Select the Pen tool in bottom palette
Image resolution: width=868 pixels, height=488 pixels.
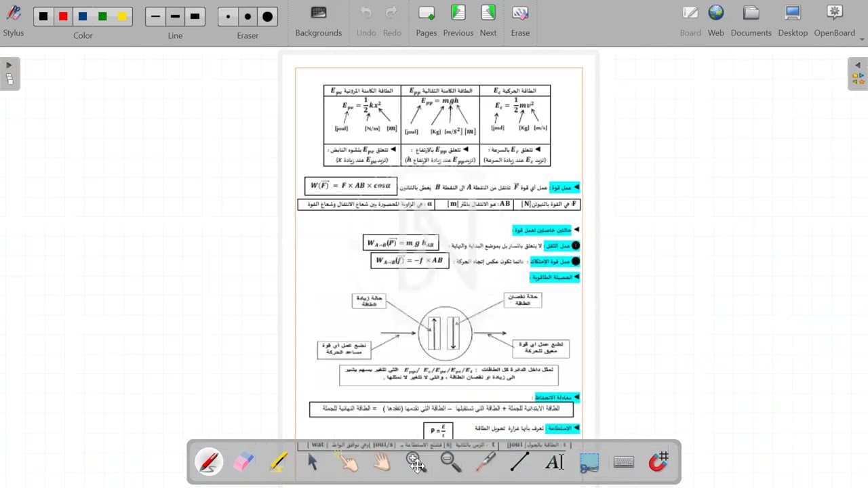[209, 462]
